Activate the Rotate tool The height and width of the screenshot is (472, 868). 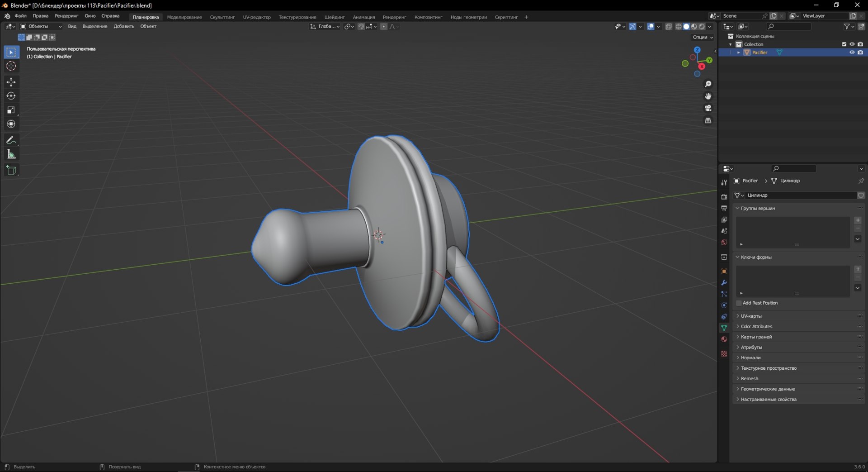pos(11,96)
